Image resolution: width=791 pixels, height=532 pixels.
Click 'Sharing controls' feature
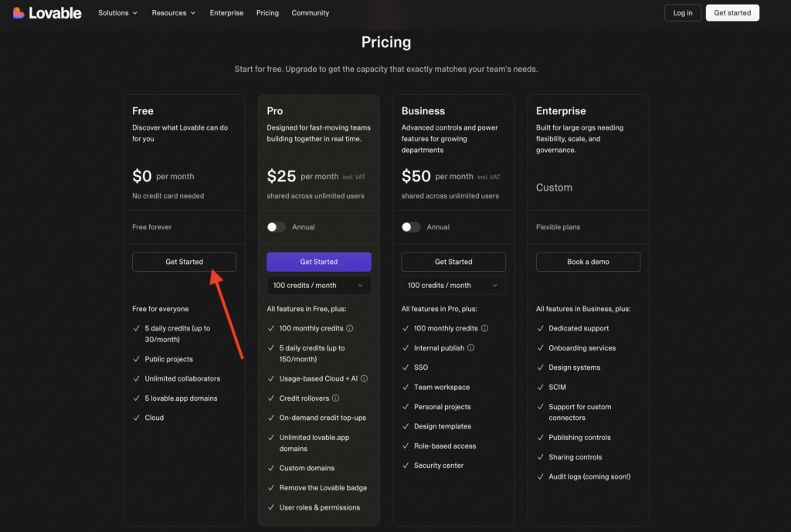[575, 457]
